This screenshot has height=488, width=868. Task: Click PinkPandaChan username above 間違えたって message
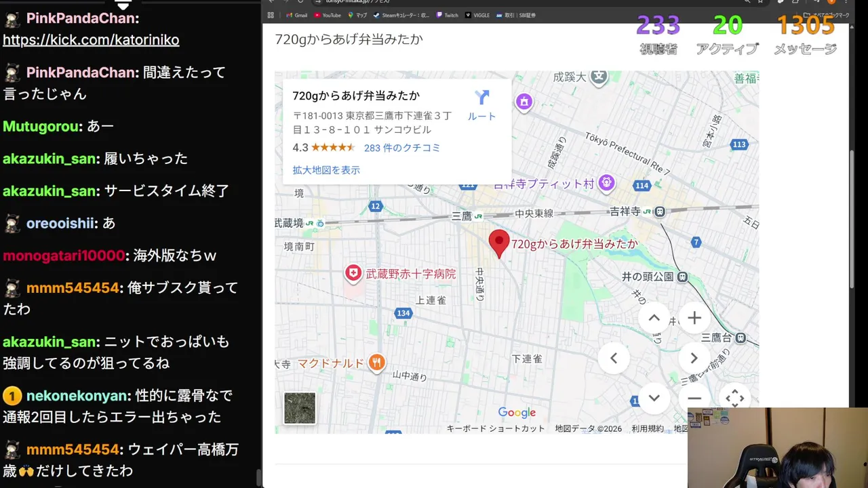pyautogui.click(x=80, y=73)
